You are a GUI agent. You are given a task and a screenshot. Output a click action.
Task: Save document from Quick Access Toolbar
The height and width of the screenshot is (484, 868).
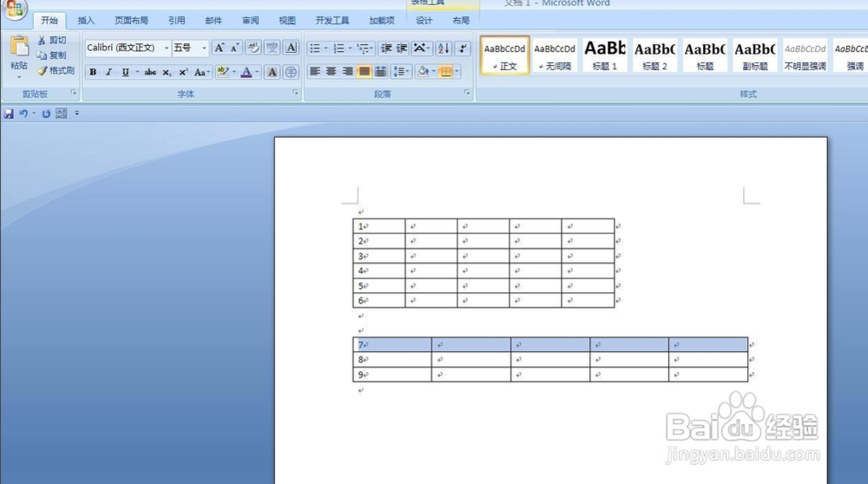[x=9, y=114]
